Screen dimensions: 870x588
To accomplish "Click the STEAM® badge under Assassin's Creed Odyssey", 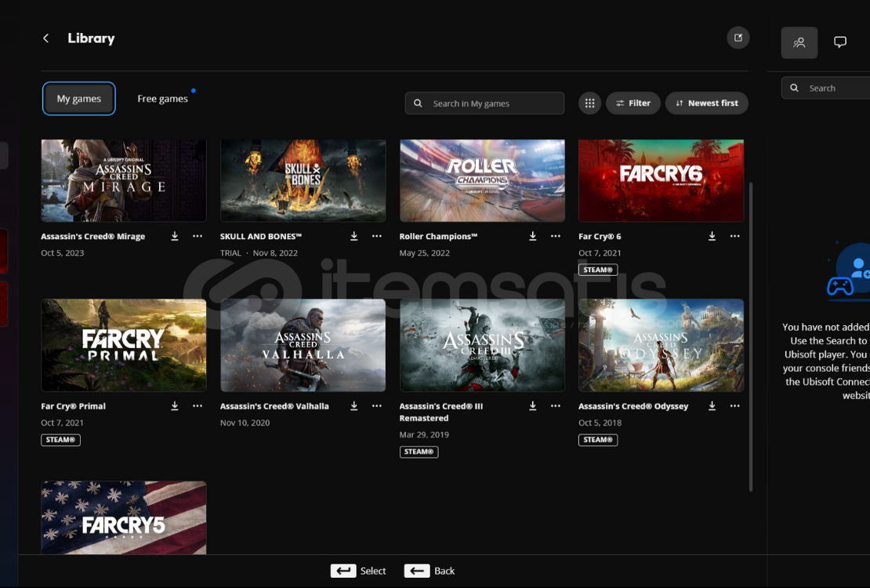I will coord(597,440).
